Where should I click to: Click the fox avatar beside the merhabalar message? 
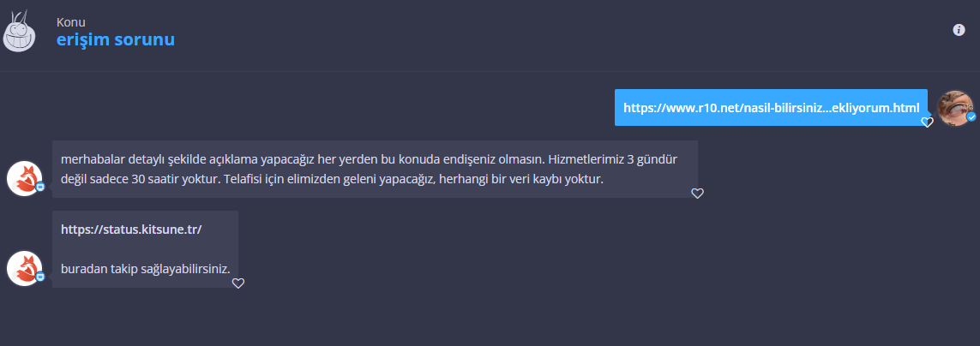(24, 178)
